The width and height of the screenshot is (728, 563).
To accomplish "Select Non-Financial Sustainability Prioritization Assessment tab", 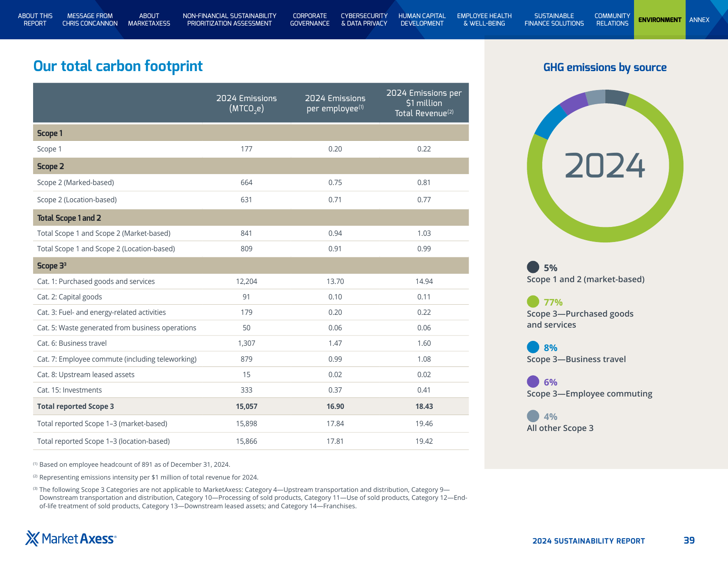I will (229, 19).
